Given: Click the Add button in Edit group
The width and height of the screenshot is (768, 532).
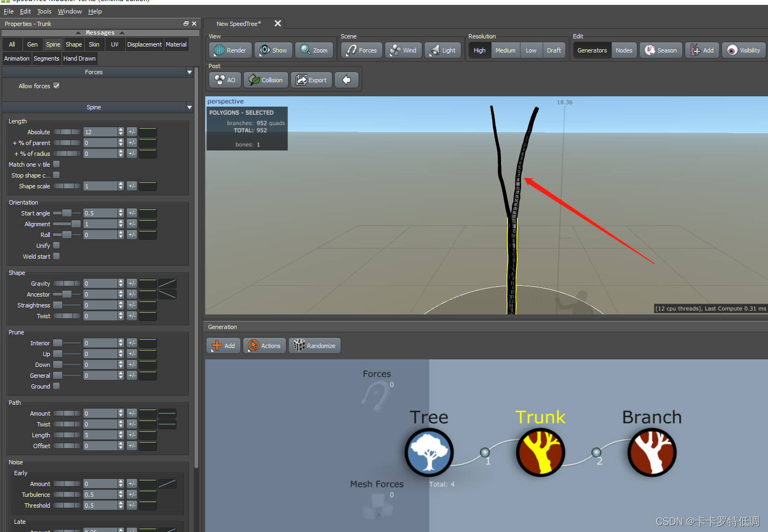Looking at the screenshot, I should tap(702, 50).
